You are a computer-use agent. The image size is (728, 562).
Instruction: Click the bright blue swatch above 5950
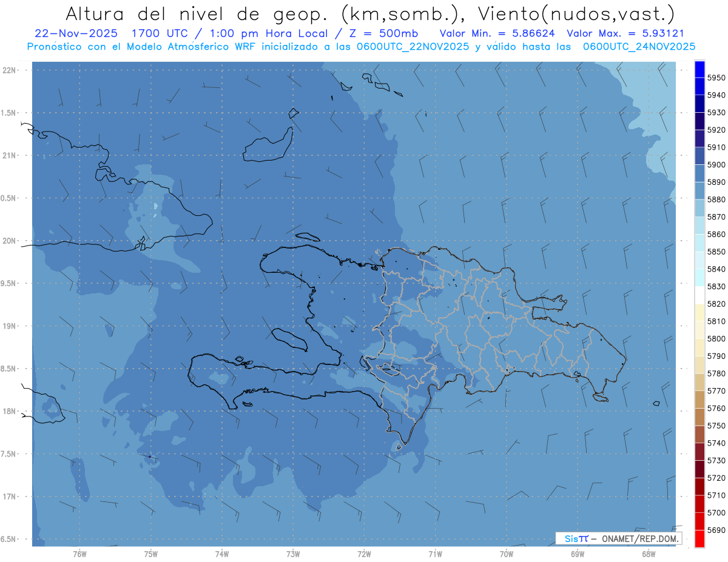[x=699, y=69]
